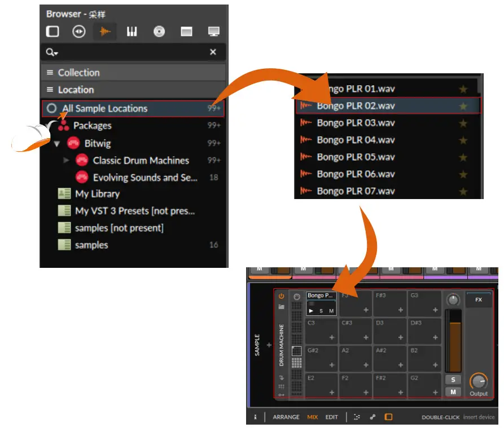This screenshot has width=504, height=428.
Task: Solo the Drum Machine with the S button
Action: click(x=453, y=378)
